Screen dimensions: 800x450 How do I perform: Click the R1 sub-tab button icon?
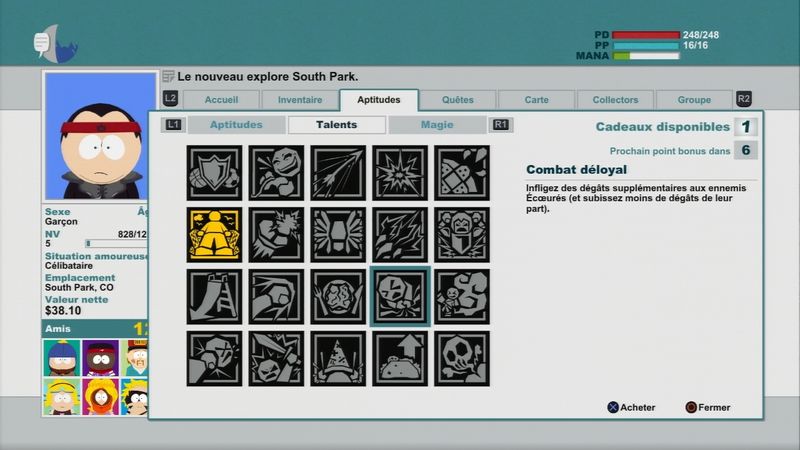(x=501, y=124)
